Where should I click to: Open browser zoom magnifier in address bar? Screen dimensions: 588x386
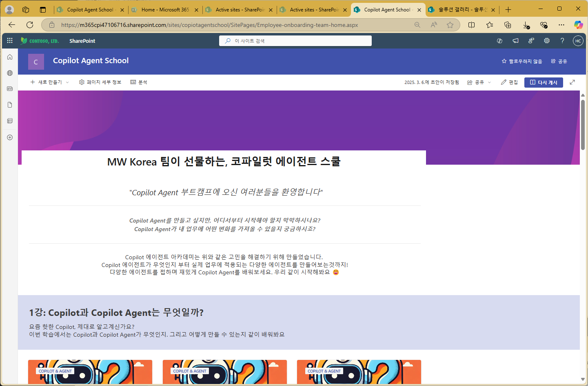417,25
